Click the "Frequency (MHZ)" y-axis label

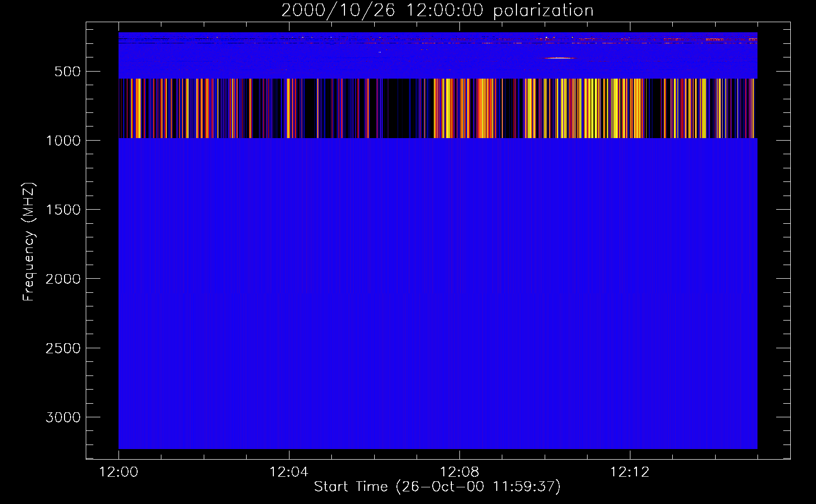(x=29, y=242)
